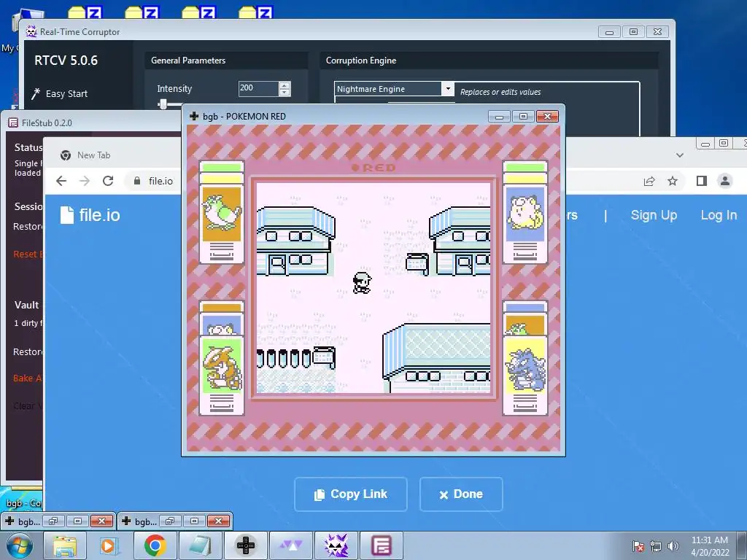Reload the file.io page

[x=108, y=181]
